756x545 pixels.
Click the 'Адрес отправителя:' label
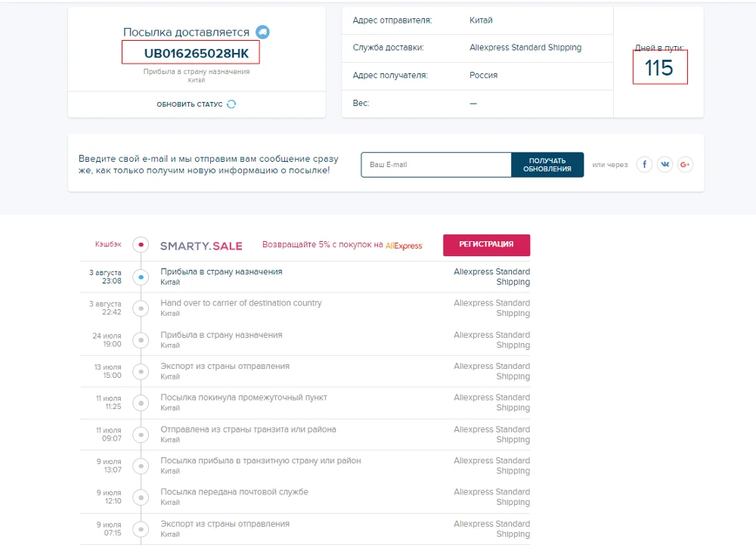pyautogui.click(x=392, y=20)
